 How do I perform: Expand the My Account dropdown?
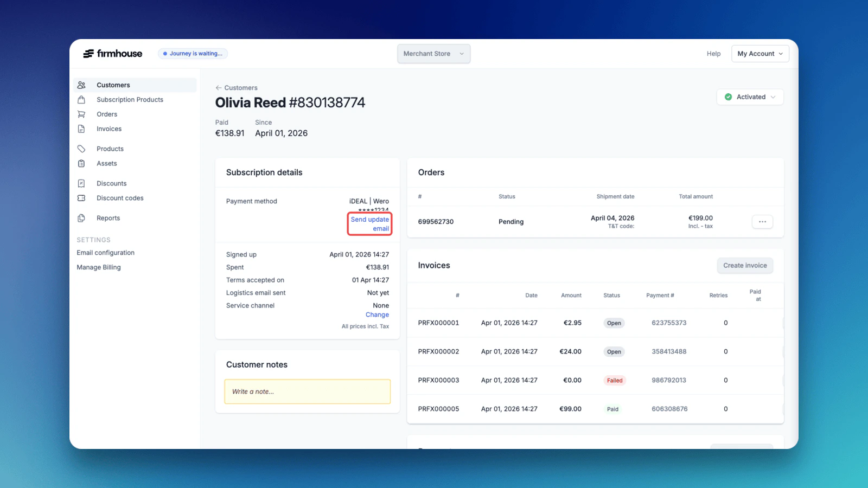point(759,54)
